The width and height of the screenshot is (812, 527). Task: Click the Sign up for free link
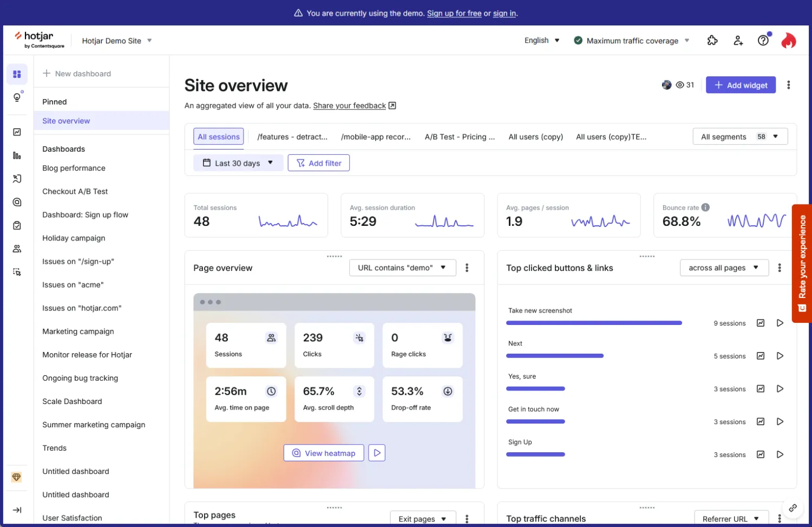pyautogui.click(x=454, y=14)
